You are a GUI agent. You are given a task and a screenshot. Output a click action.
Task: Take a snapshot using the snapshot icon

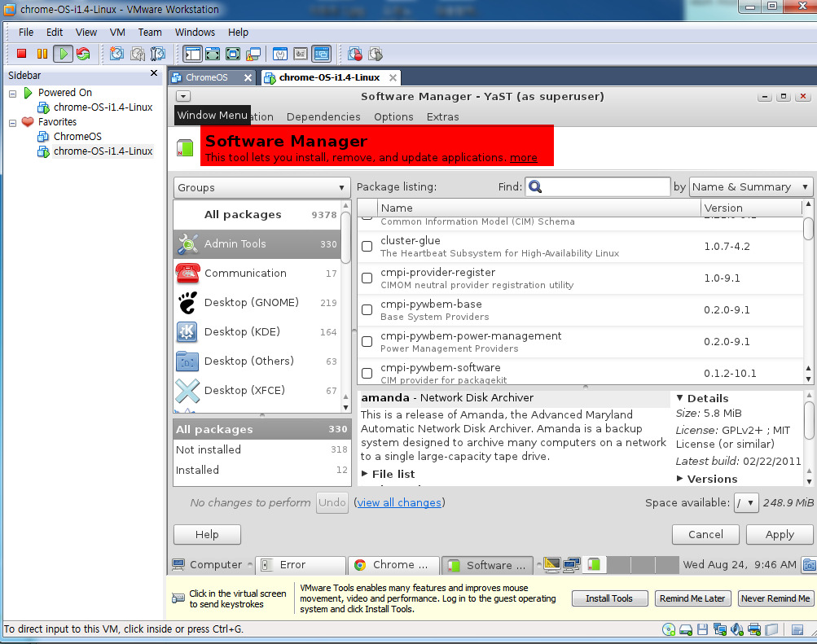tap(116, 54)
